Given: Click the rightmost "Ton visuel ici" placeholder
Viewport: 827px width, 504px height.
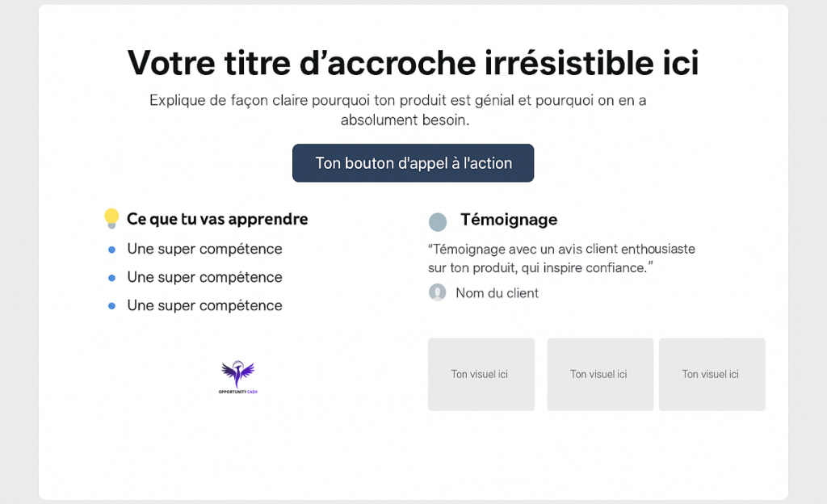Looking at the screenshot, I should pos(712,374).
